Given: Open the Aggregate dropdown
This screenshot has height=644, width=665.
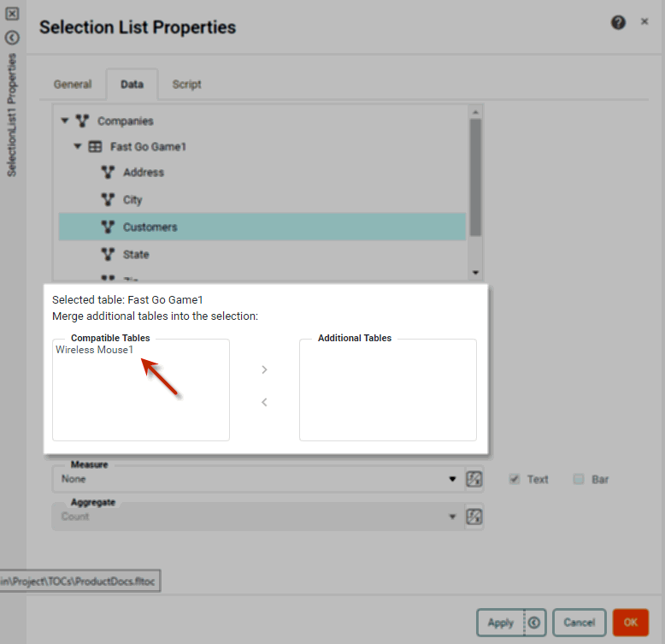Looking at the screenshot, I should click(x=453, y=517).
